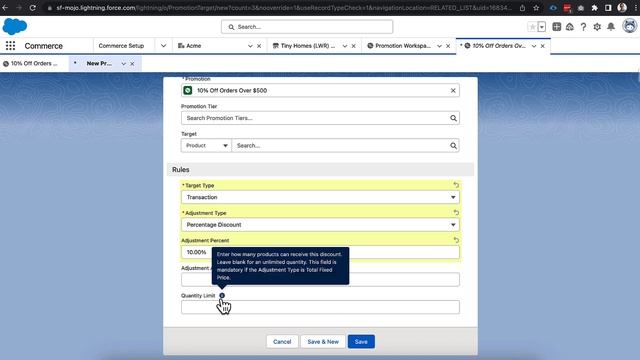Undo the Adjustment Percent change
640x360 pixels.
pos(456,240)
